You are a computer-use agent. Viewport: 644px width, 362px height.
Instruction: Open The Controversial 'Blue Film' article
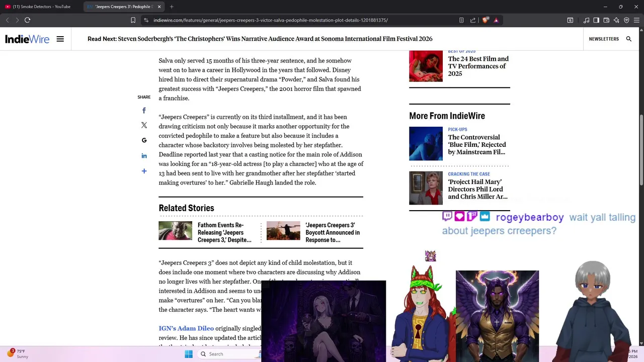click(x=477, y=144)
